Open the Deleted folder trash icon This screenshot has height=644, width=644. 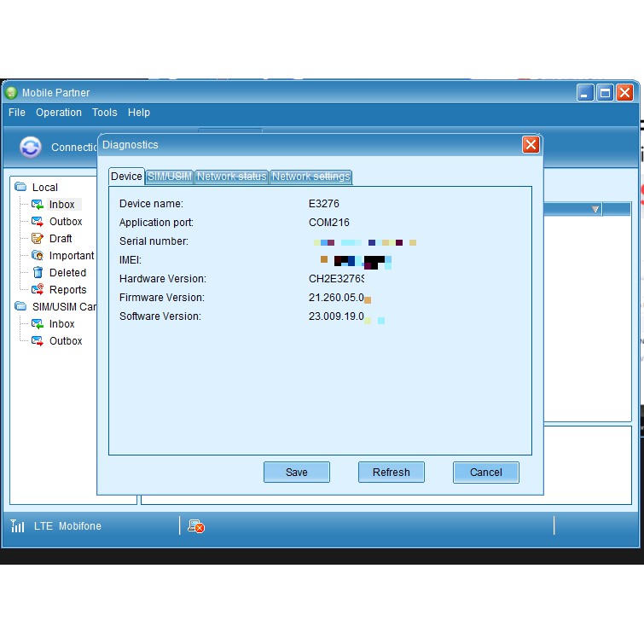coord(38,273)
